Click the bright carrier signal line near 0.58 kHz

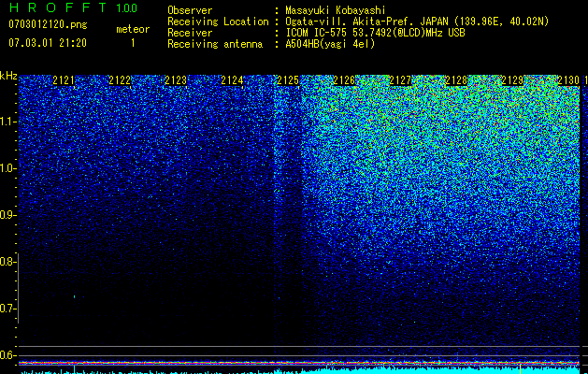[299, 363]
